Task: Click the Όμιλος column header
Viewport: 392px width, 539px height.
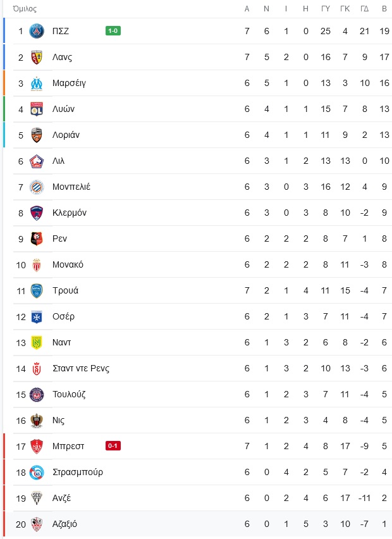Action: point(25,9)
